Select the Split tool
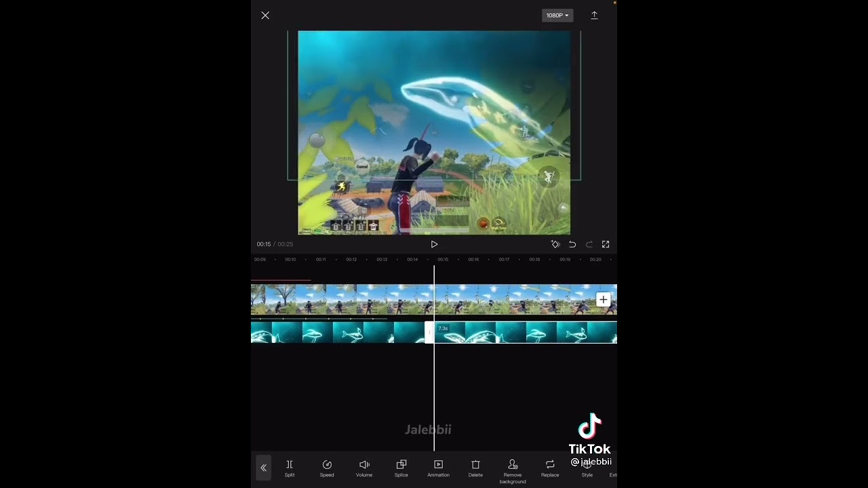This screenshot has width=868, height=488. coord(290,468)
